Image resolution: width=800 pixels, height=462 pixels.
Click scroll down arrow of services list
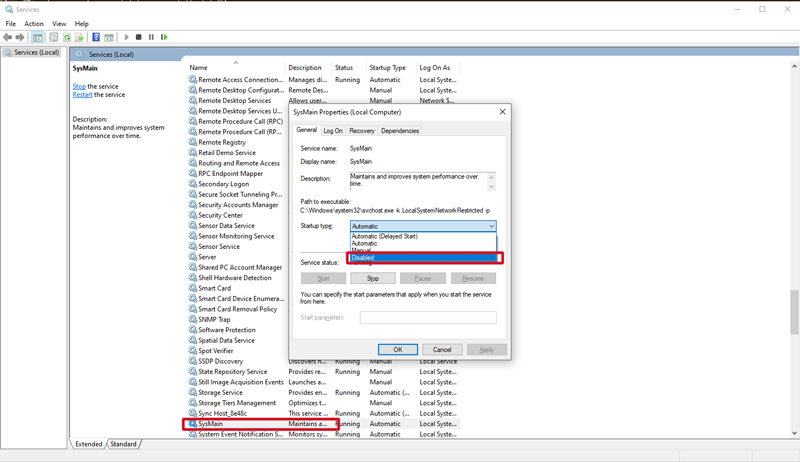coord(794,433)
